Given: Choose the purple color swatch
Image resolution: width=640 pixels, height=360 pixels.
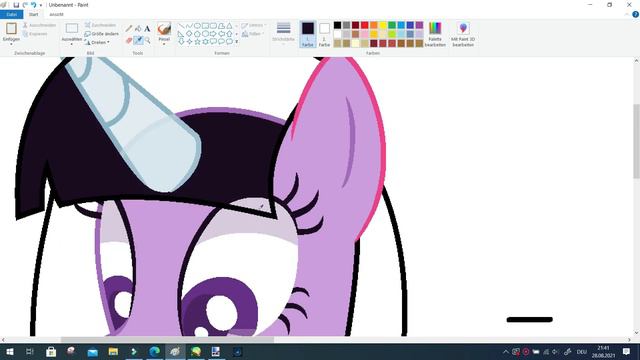Looking at the screenshot, I should point(419,25).
